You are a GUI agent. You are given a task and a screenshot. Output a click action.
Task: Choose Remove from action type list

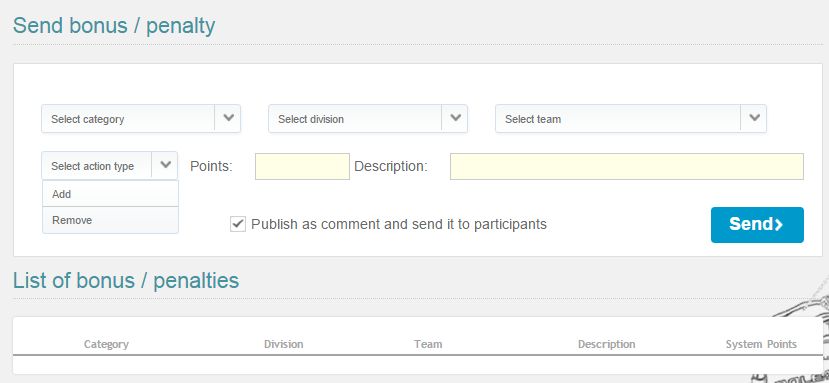point(110,220)
